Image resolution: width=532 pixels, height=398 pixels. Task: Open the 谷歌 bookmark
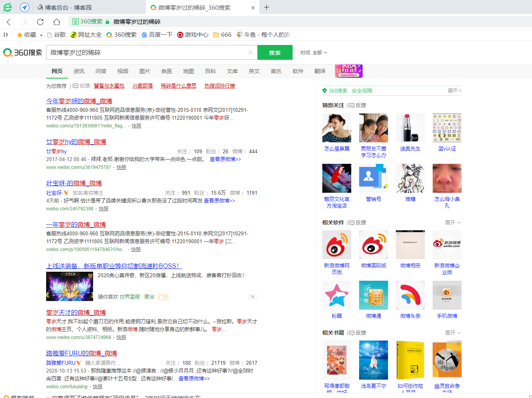[56, 35]
